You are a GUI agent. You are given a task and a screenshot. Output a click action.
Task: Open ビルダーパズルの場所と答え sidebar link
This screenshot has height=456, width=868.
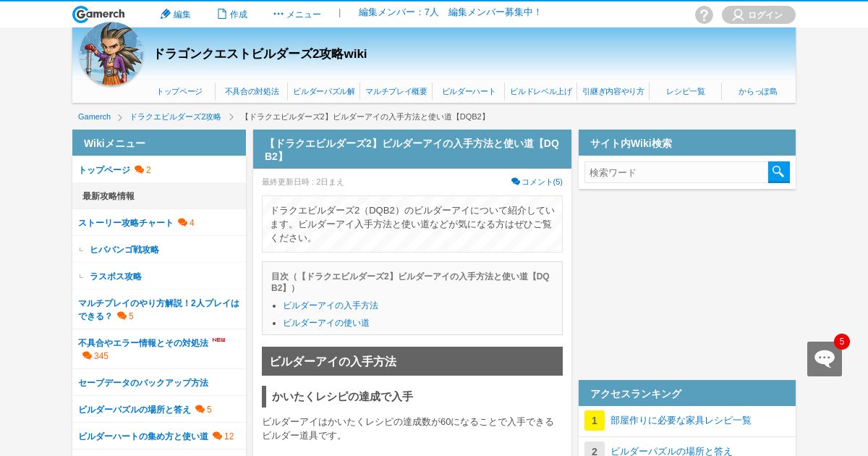coord(135,410)
